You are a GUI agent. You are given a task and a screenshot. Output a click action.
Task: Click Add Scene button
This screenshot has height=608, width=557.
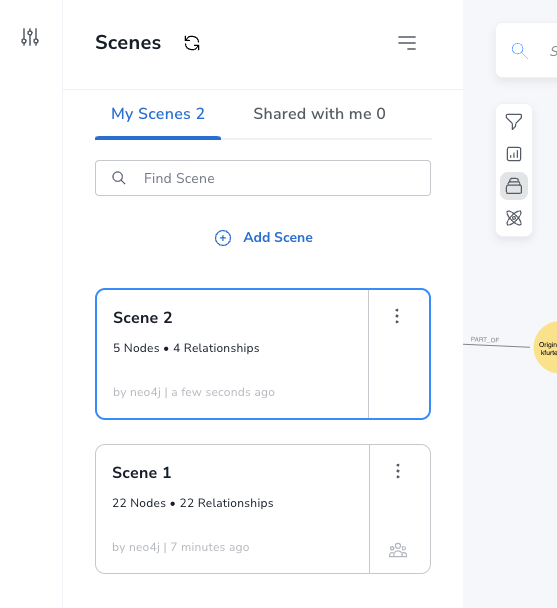pyautogui.click(x=264, y=237)
